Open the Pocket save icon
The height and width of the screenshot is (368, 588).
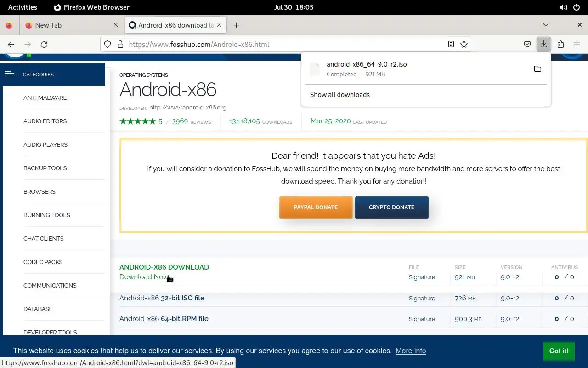(x=527, y=44)
